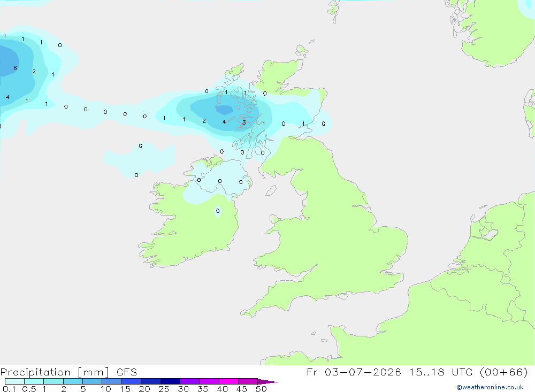Click the 25–30 mm navy legend swatch
The height and width of the screenshot is (392, 535).
point(170,381)
